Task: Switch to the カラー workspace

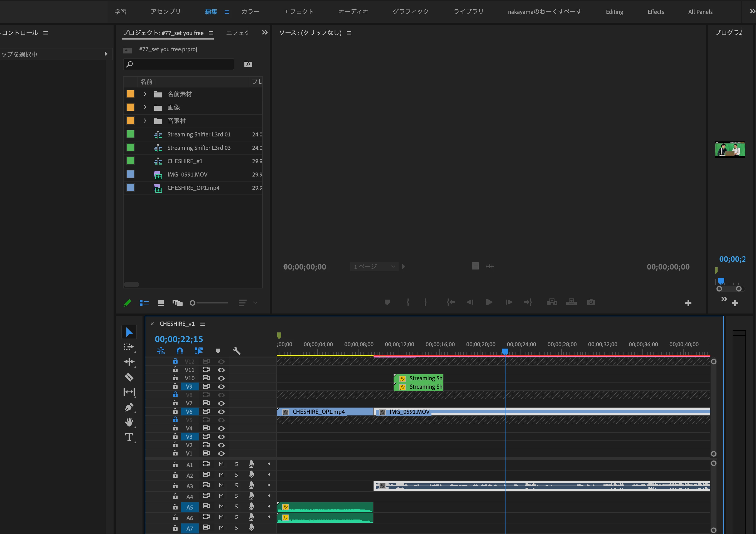Action: (250, 11)
